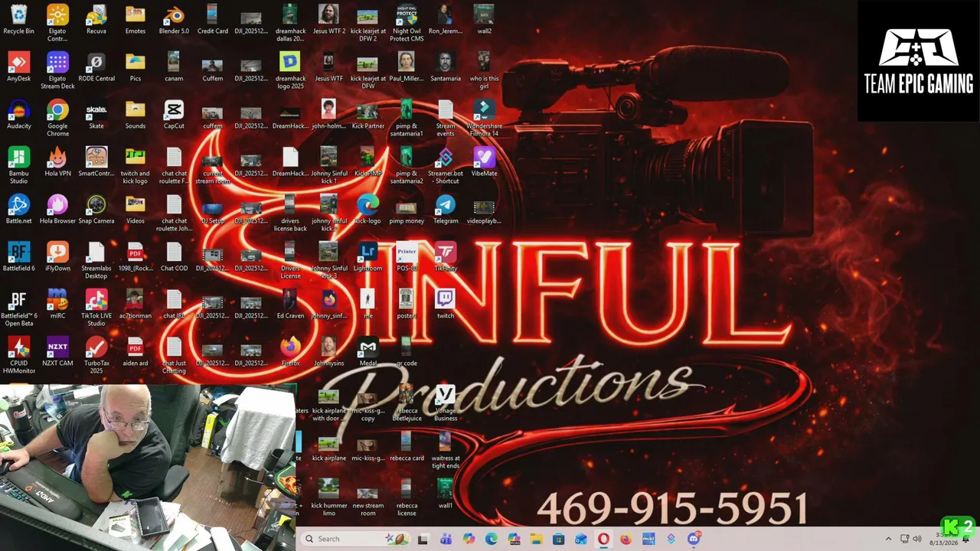980x551 pixels.
Task: Launch the Bambu Studio shortcut
Action: [18, 166]
